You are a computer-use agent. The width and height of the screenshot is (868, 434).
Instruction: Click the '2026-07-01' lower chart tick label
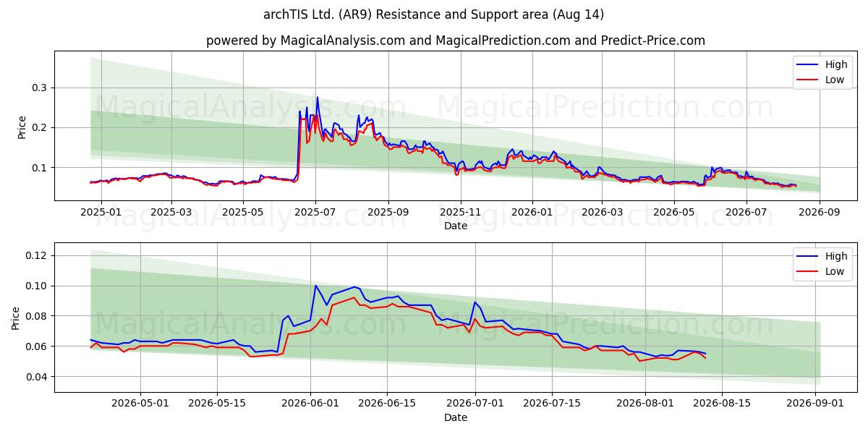477,404
